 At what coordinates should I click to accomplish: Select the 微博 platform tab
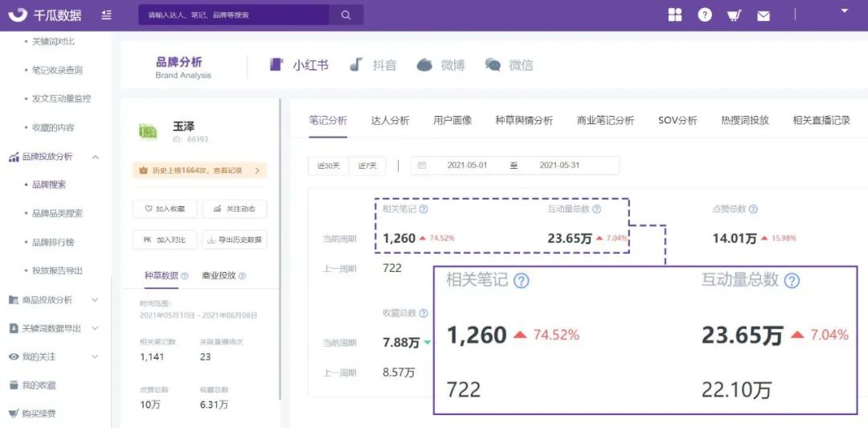point(440,65)
